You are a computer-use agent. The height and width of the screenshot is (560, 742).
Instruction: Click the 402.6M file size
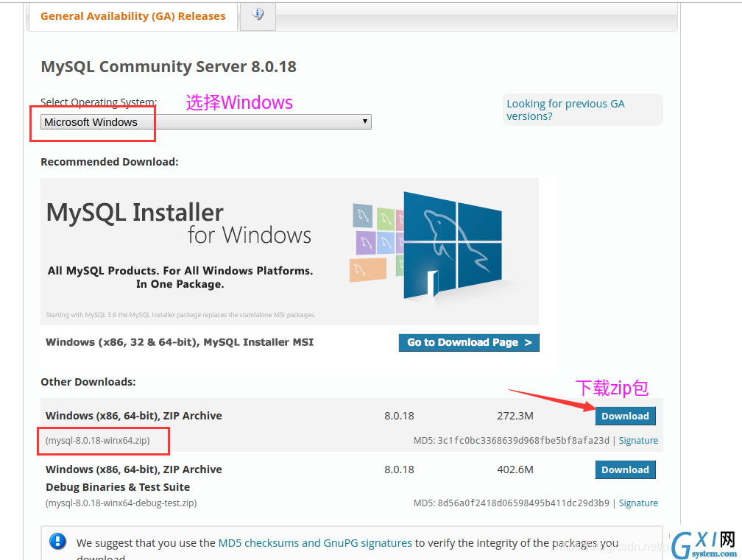coord(515,469)
